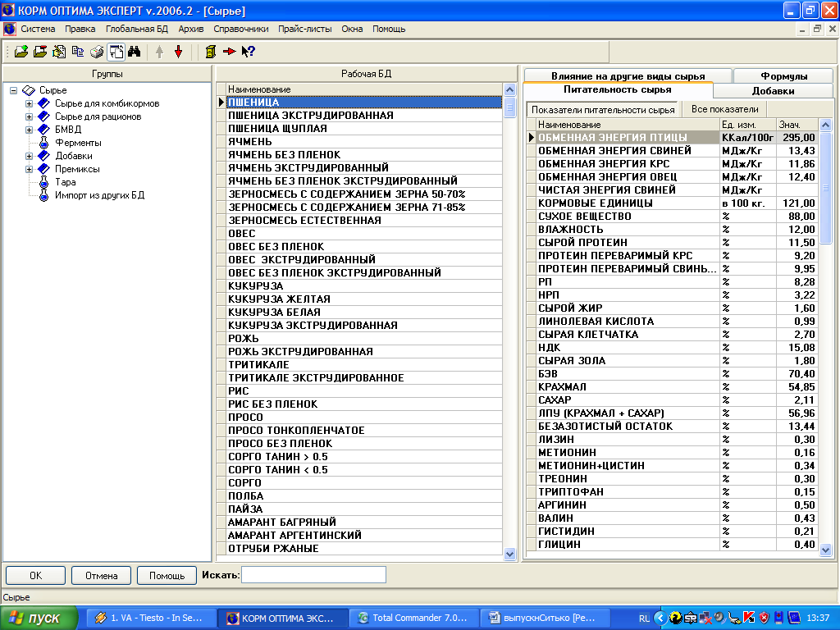Open выпускнСитько Word taskbar button

pos(546,618)
